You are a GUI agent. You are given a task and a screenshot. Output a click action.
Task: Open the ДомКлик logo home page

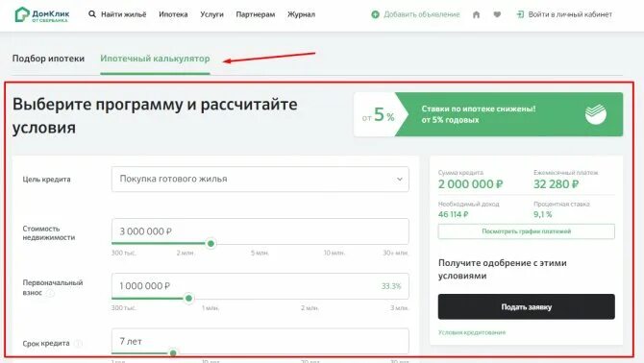(x=42, y=14)
